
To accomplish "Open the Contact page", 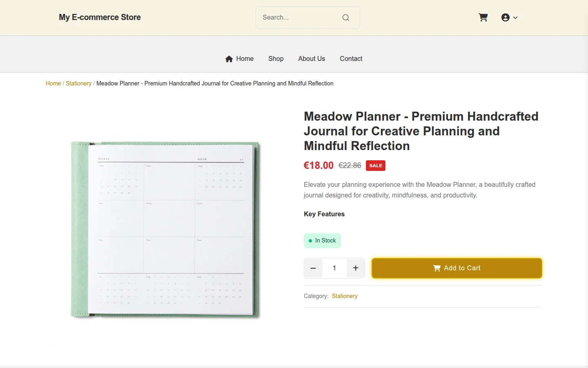I will [351, 58].
